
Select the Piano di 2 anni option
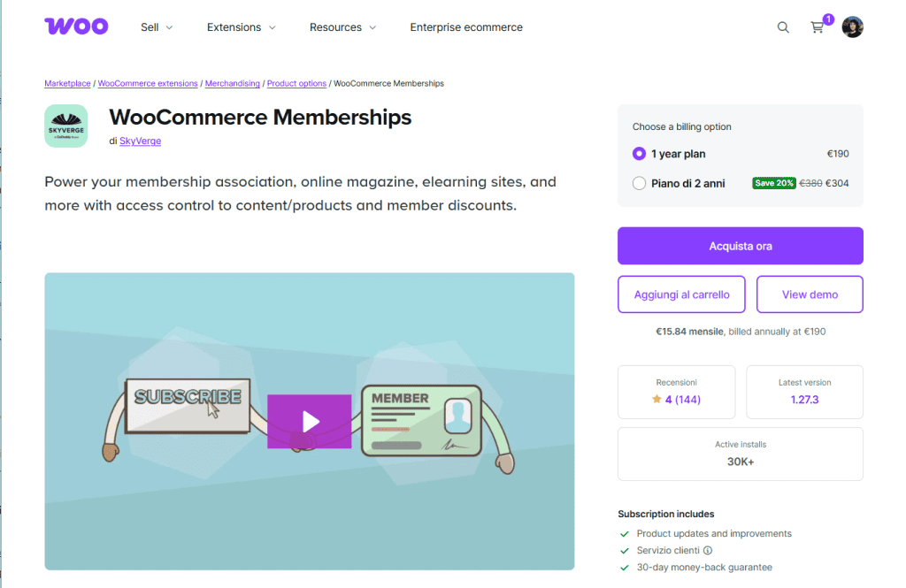click(639, 183)
